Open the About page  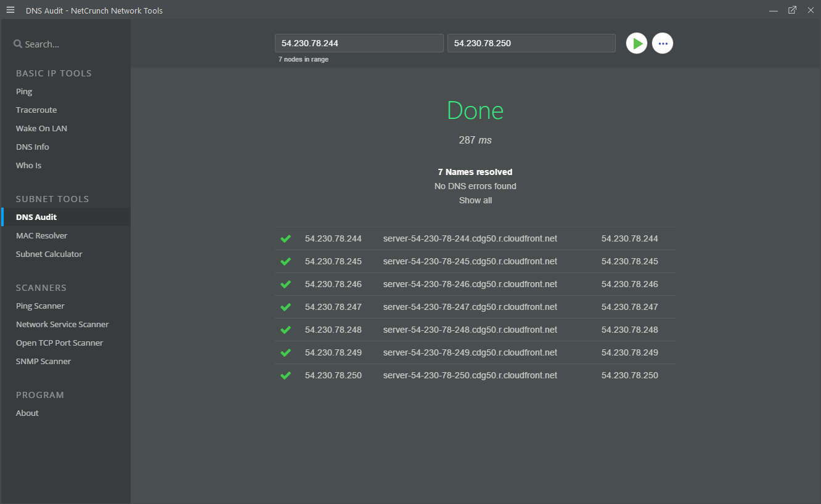pos(27,413)
